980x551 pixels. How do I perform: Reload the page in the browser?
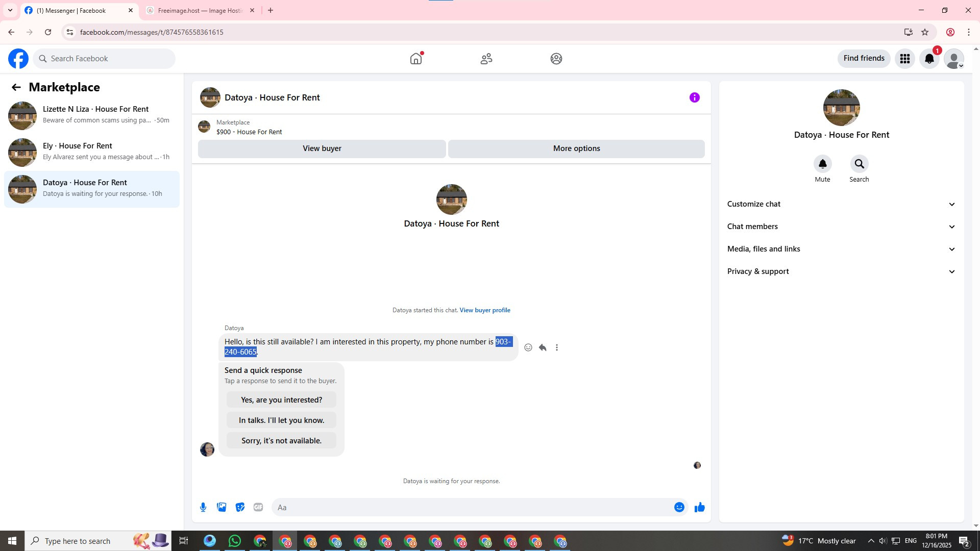(x=48, y=32)
